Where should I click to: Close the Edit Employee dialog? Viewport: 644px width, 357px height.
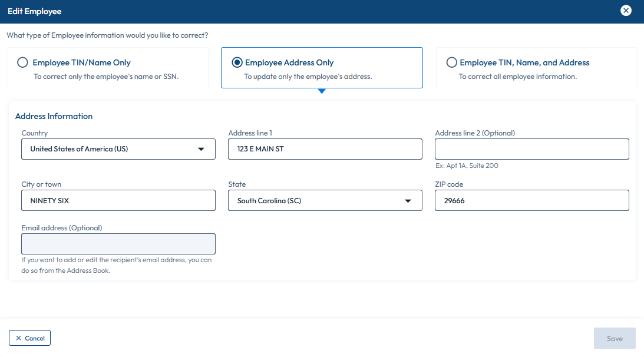626,10
